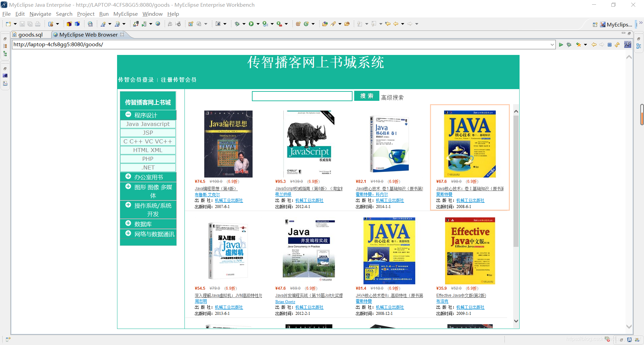The height and width of the screenshot is (345, 644).
Task: Add current page to favorites
Action: tap(579, 45)
